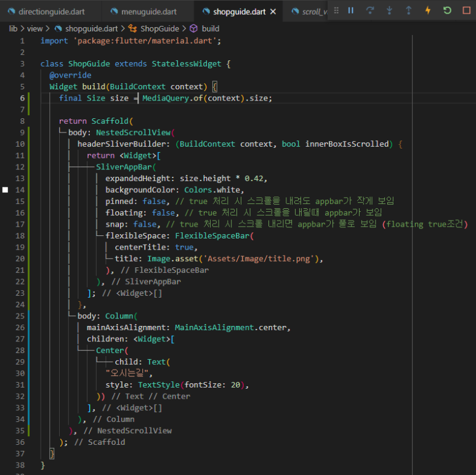Click 'false' value after snap
The height and width of the screenshot is (475, 476).
click(145, 224)
